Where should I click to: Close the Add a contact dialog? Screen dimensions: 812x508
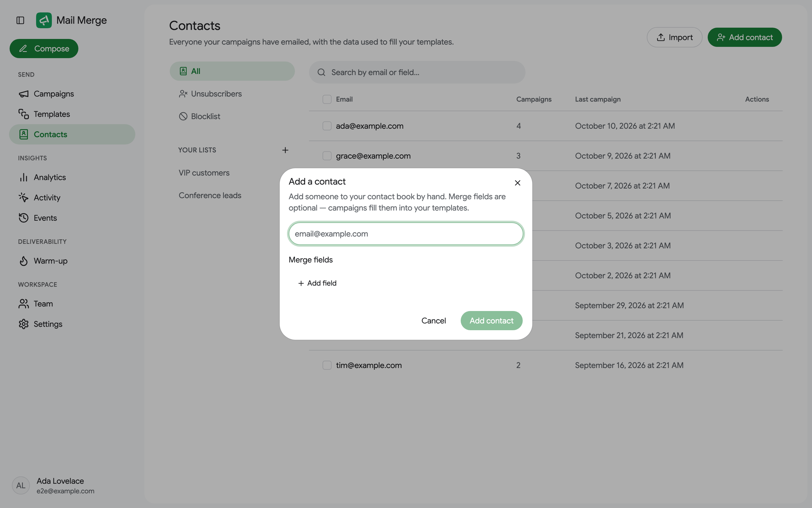click(517, 183)
